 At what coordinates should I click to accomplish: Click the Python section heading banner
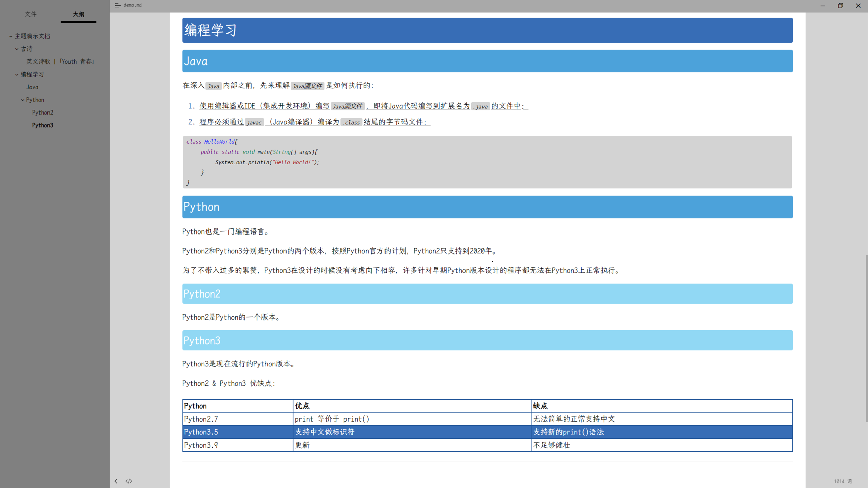pyautogui.click(x=488, y=207)
